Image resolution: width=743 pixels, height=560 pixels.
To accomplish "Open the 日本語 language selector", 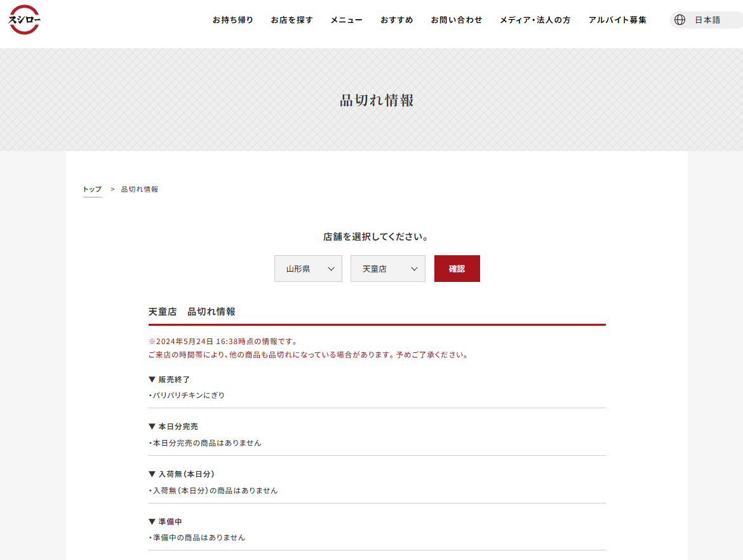I will coord(707,20).
